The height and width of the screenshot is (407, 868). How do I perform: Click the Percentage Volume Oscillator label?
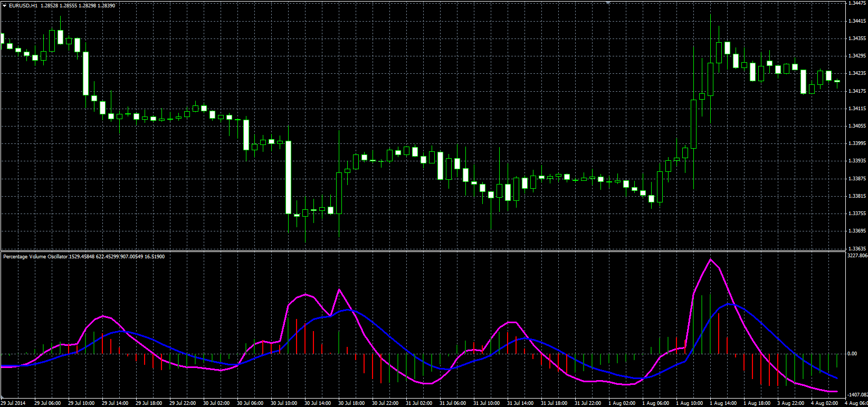pos(35,256)
